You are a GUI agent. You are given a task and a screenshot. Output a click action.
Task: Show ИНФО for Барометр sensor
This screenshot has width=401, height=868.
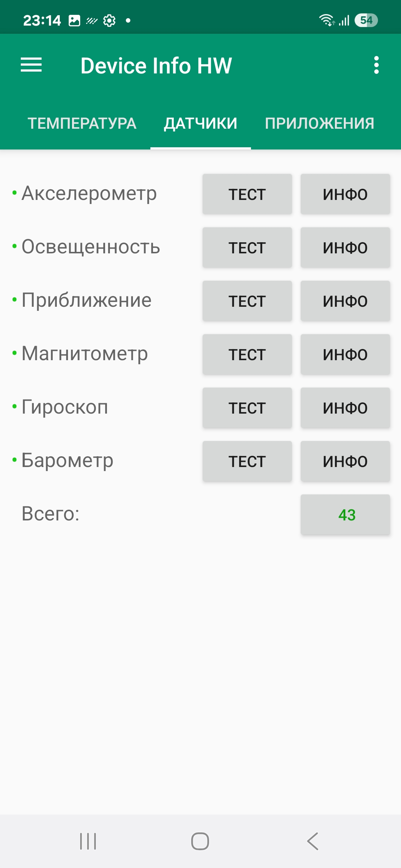pyautogui.click(x=345, y=461)
